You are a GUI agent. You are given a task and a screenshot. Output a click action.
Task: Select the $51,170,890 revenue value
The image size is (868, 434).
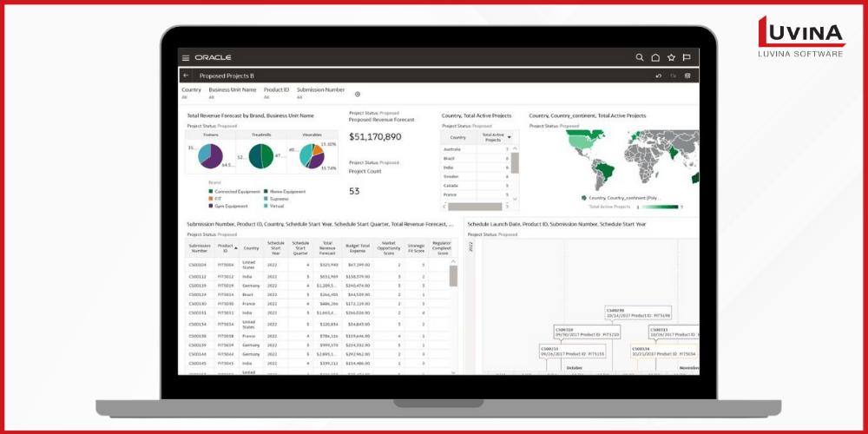[375, 137]
